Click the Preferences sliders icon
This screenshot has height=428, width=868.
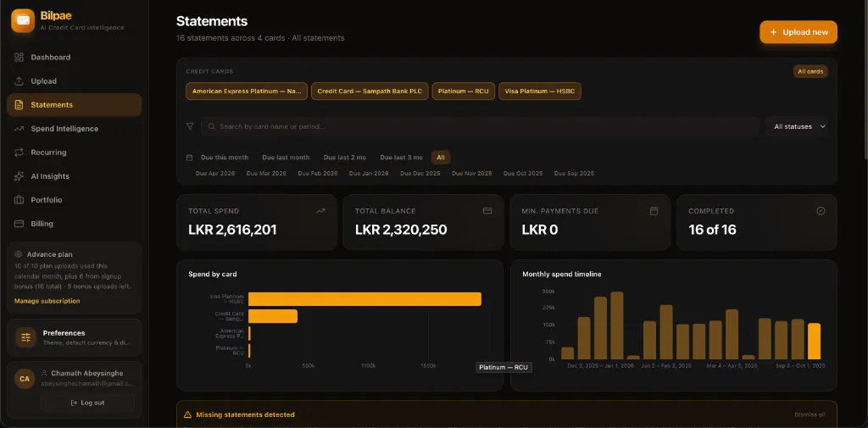click(x=26, y=337)
